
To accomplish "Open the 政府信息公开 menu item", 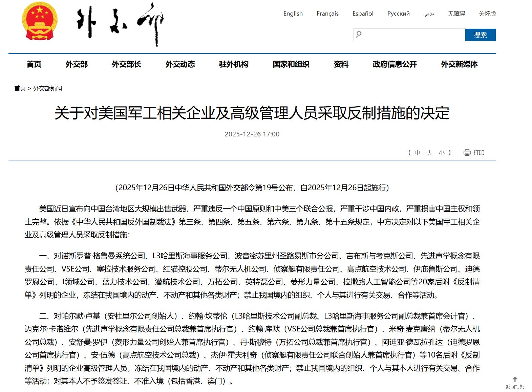I will click(x=395, y=64).
